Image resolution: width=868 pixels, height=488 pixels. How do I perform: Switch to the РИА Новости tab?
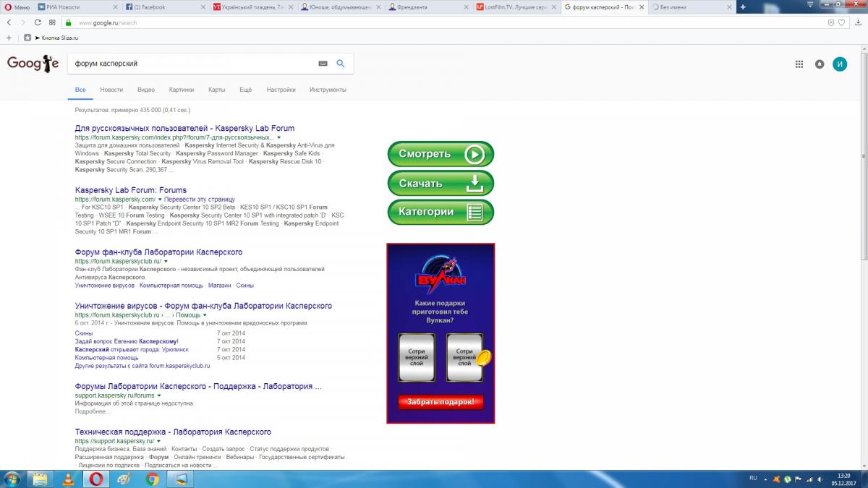click(x=77, y=7)
